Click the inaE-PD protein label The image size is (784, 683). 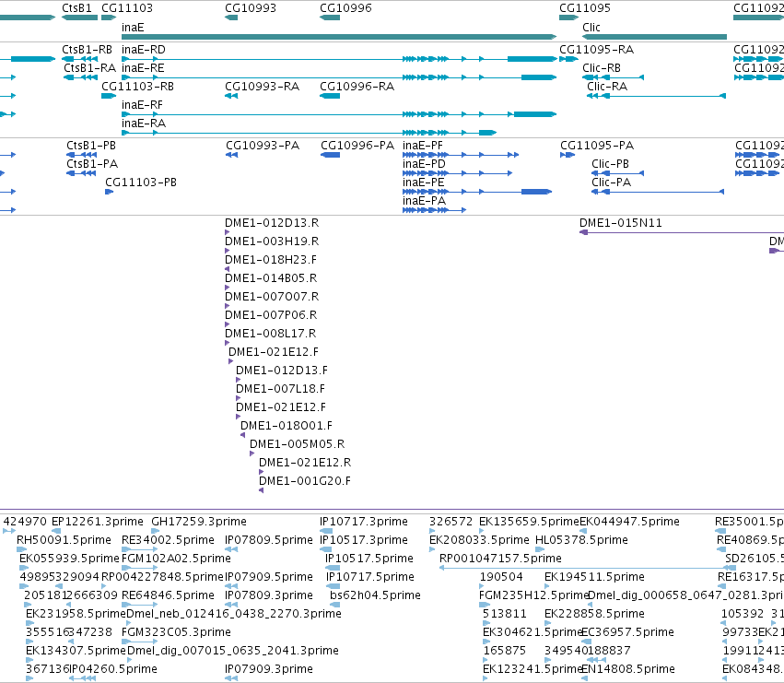424,164
